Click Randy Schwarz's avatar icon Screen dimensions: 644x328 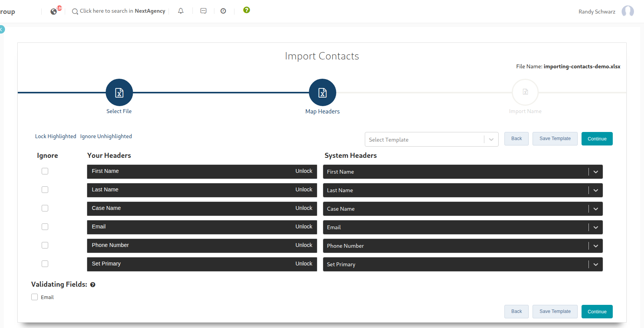(628, 11)
